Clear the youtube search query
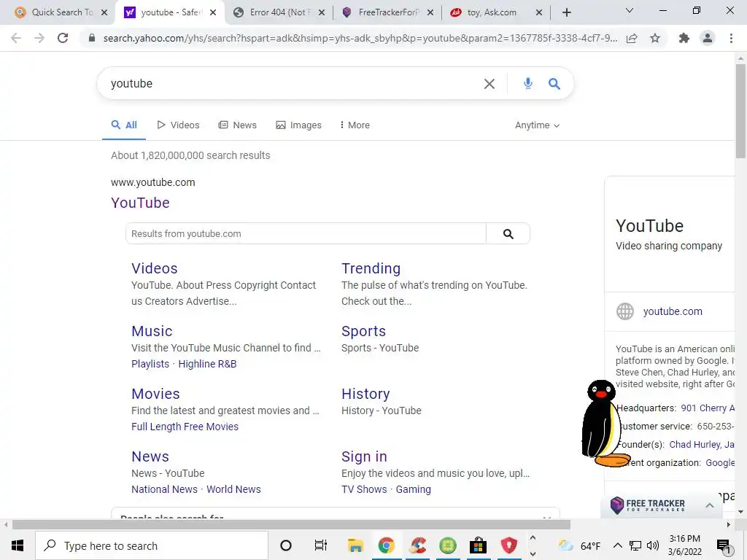Image resolution: width=747 pixels, height=560 pixels. click(x=489, y=84)
